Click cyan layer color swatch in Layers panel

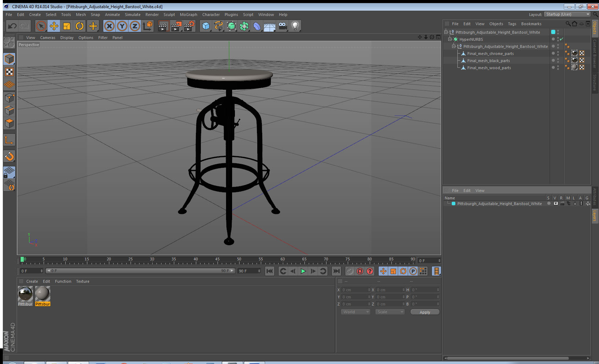454,204
